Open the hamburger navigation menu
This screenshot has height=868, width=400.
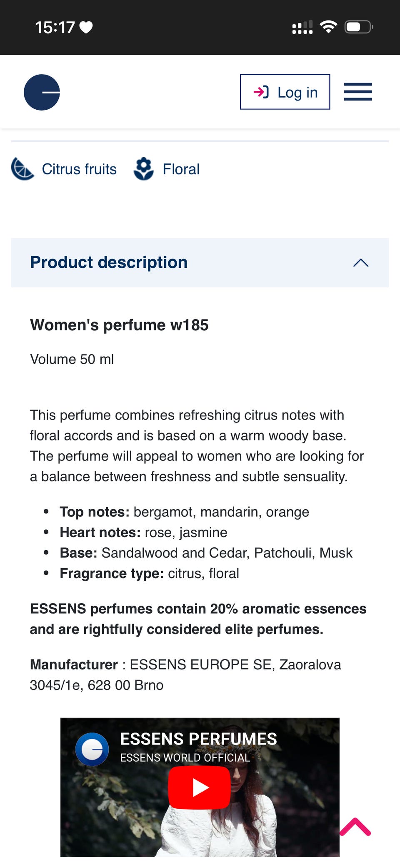tap(357, 92)
